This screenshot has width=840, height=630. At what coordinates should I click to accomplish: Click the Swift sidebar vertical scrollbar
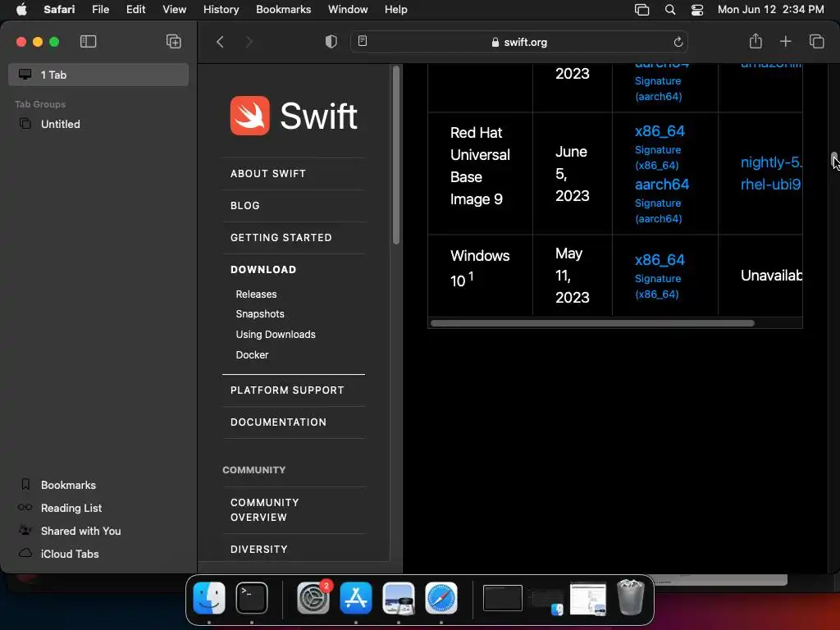pos(396,155)
